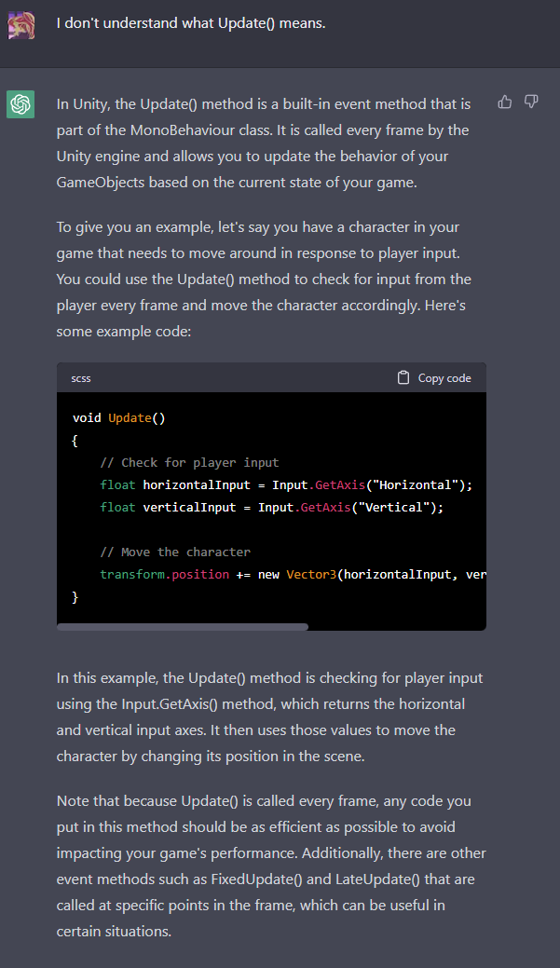560x968 pixels.
Task: Click the verticalInput code line
Action: 271,507
